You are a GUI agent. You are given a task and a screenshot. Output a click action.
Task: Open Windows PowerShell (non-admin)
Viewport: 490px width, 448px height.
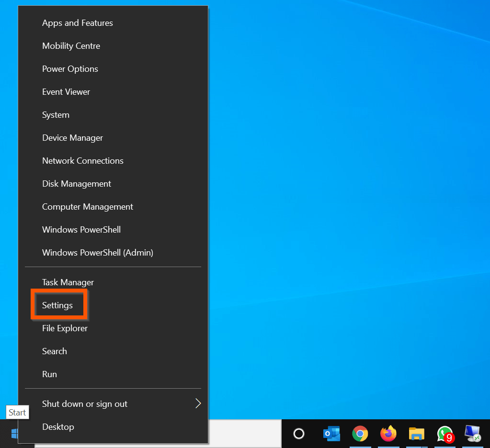point(113,229)
